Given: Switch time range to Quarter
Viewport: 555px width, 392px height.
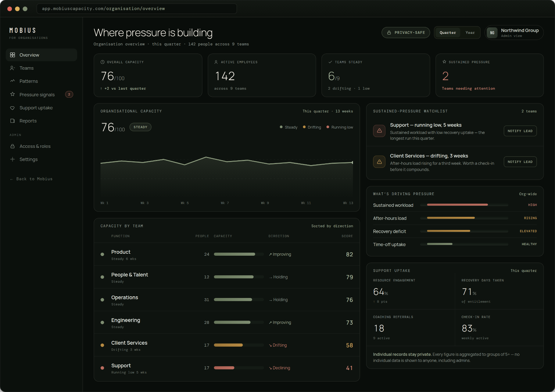Looking at the screenshot, I should click(x=448, y=33).
